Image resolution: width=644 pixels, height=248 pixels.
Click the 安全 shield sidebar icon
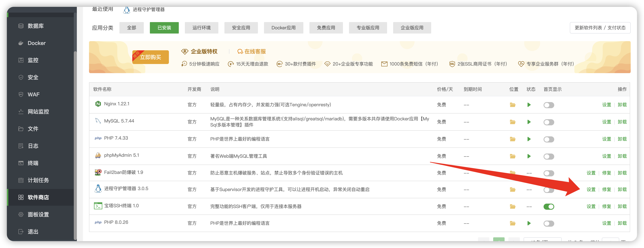(x=21, y=77)
